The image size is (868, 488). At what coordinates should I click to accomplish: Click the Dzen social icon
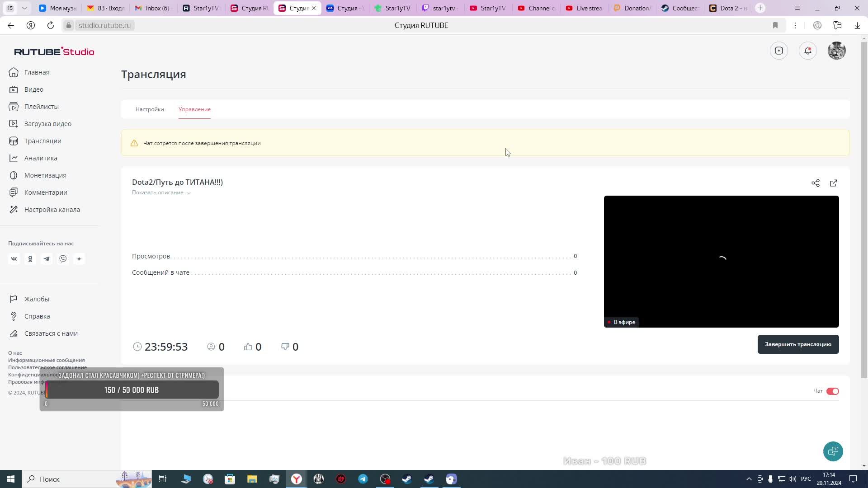pos(79,259)
